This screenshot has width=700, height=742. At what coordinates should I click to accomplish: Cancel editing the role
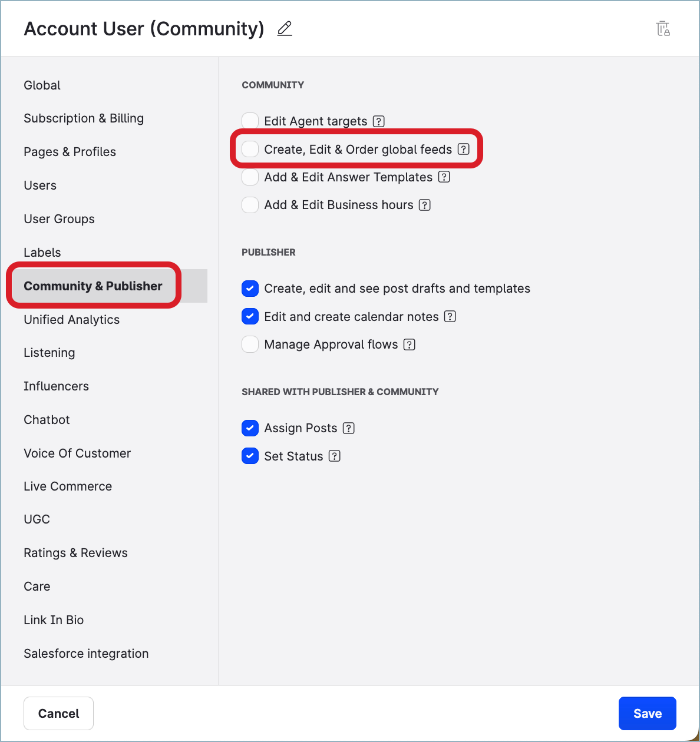(x=58, y=713)
